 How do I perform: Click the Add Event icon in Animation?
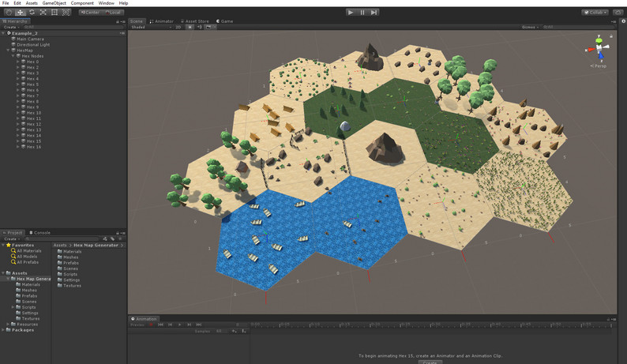[x=244, y=331]
